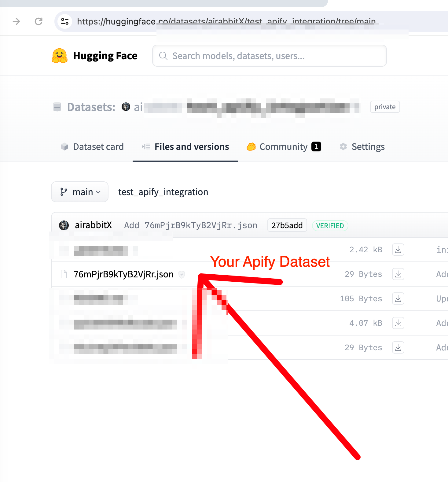448x482 pixels.
Task: Click the 2.42 kB size text
Action: [x=366, y=250]
